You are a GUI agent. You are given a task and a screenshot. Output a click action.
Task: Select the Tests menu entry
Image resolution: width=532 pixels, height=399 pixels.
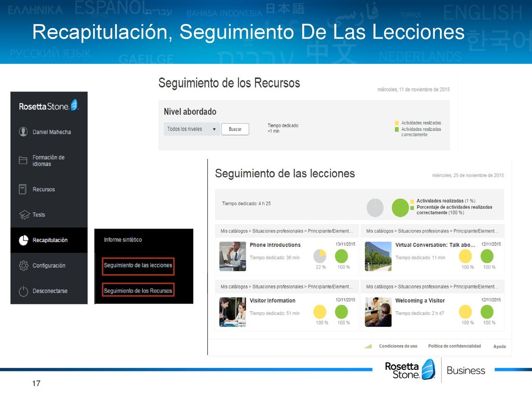coord(49,215)
